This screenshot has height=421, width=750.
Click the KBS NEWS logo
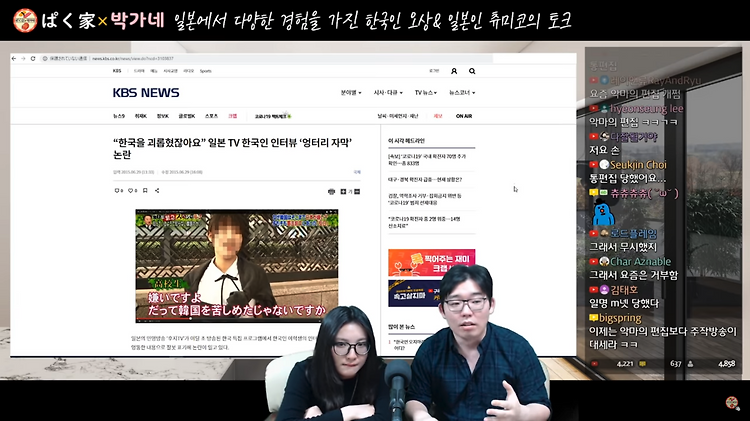[x=146, y=93]
